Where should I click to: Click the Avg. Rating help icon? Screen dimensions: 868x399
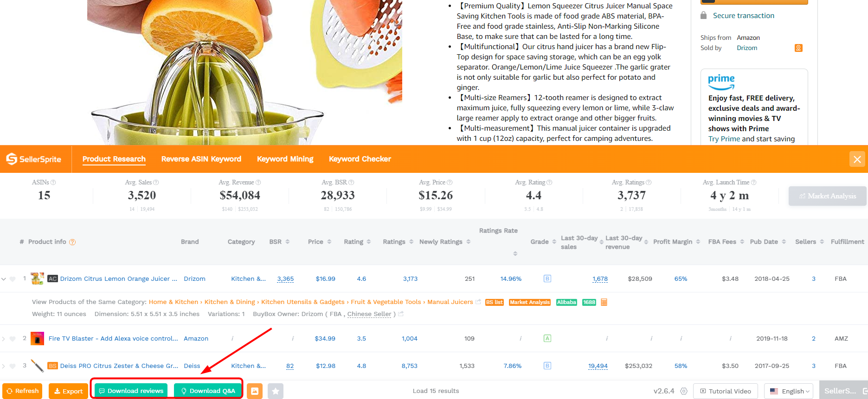coord(549,183)
